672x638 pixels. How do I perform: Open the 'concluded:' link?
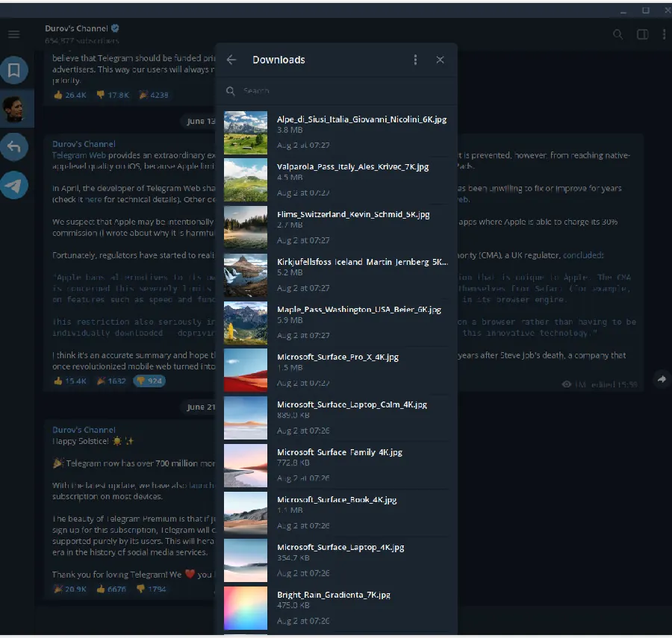pyautogui.click(x=583, y=255)
